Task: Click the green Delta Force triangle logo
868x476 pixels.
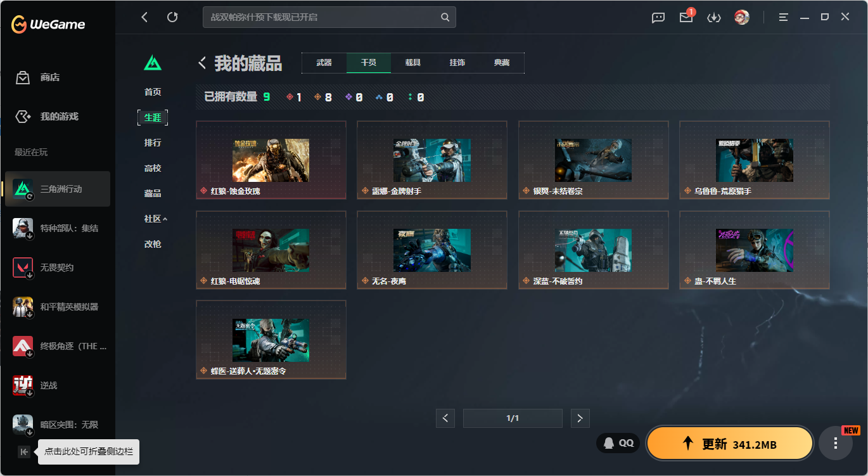Action: point(153,63)
